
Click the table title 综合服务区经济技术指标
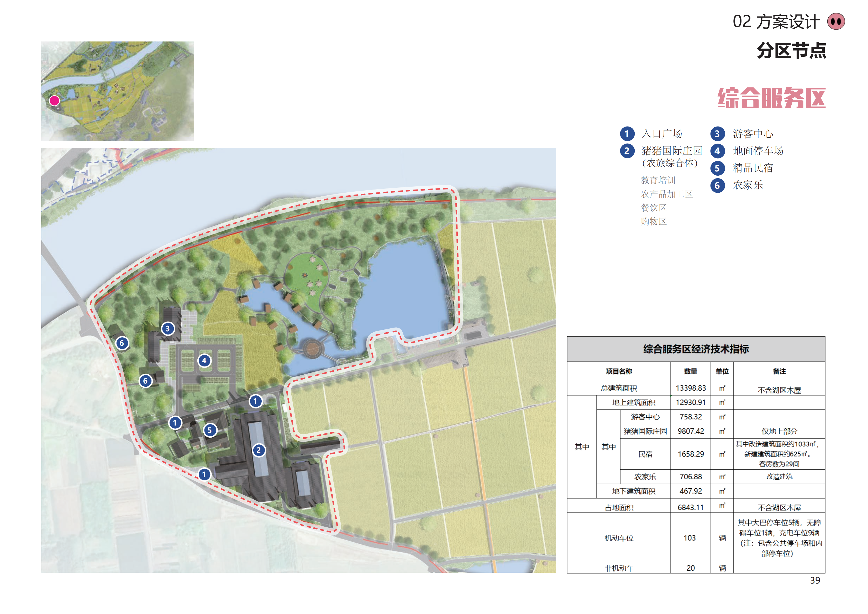(696, 349)
